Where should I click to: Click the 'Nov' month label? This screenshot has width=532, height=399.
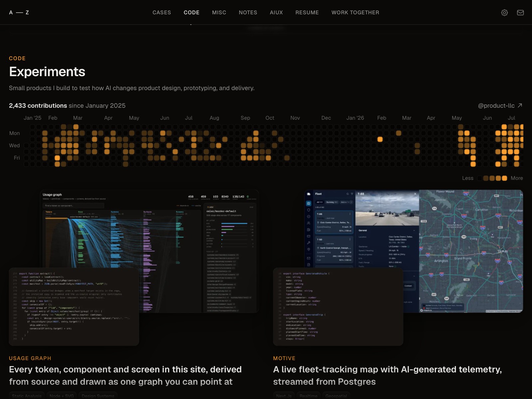[295, 118]
